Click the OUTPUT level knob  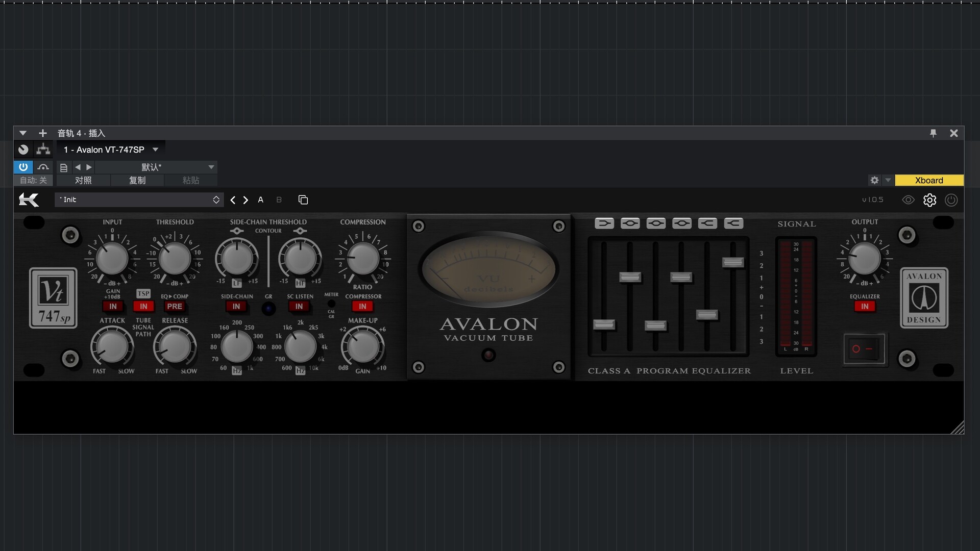pos(865,259)
